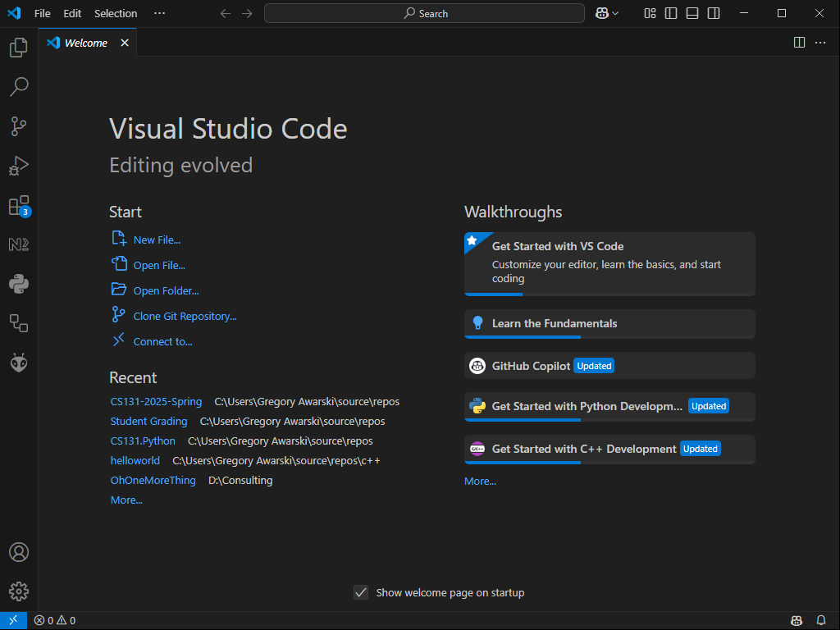The height and width of the screenshot is (630, 840).
Task: Click the New File... link
Action: [157, 240]
